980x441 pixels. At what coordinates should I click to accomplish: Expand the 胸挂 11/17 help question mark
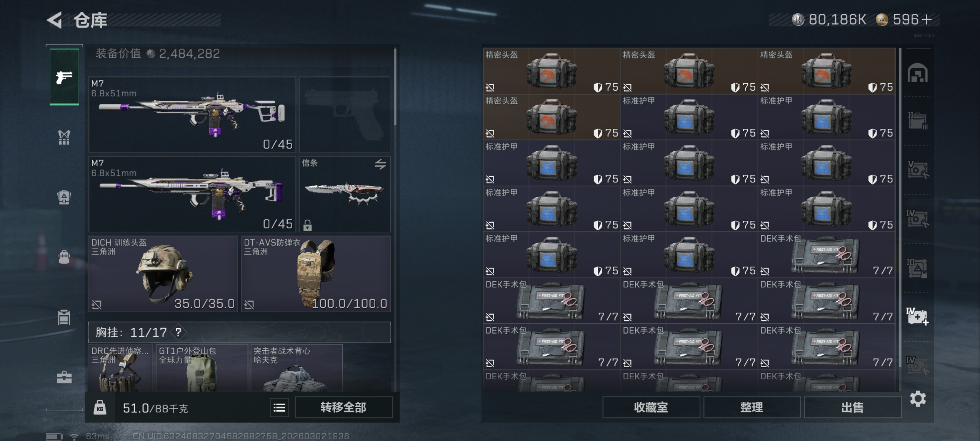click(178, 332)
